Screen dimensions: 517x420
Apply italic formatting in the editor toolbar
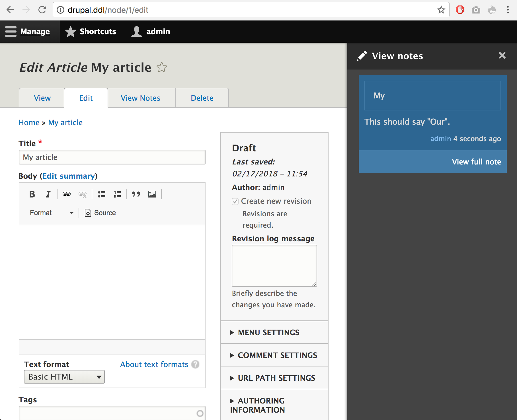tap(48, 194)
